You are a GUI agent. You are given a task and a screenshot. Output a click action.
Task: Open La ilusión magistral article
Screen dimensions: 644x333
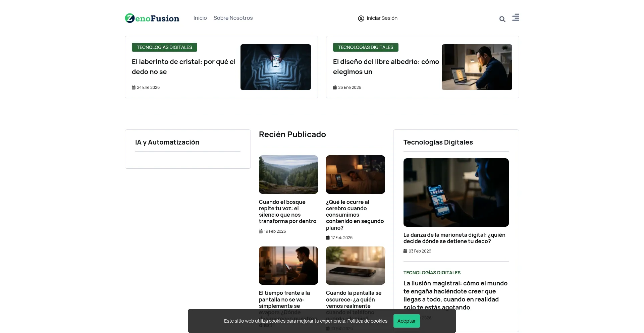pyautogui.click(x=455, y=295)
